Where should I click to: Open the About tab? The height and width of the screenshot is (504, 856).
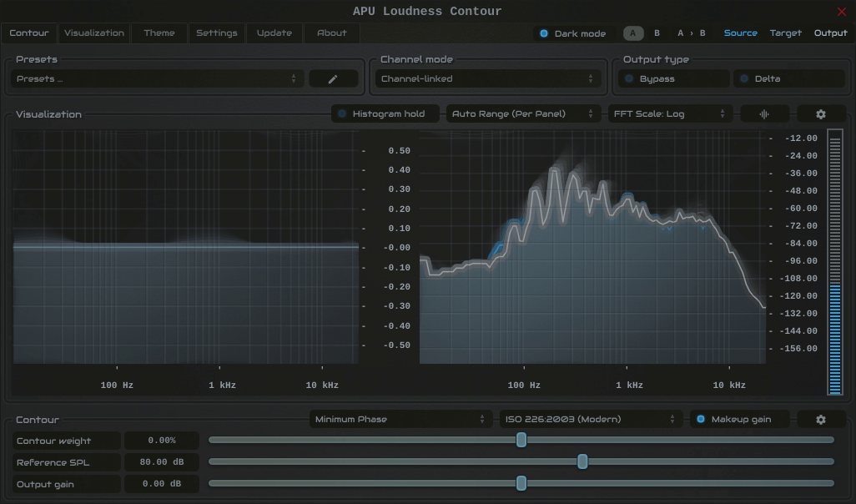pyautogui.click(x=332, y=33)
